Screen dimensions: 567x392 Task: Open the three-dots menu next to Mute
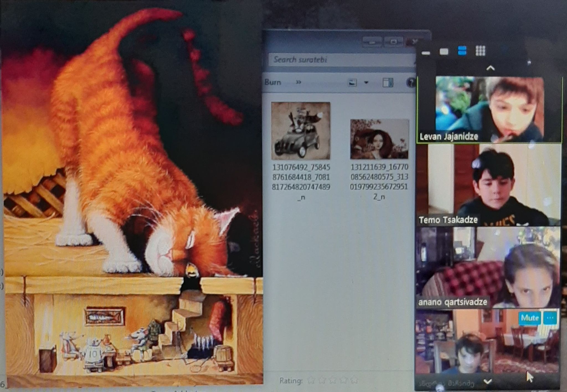click(x=550, y=318)
